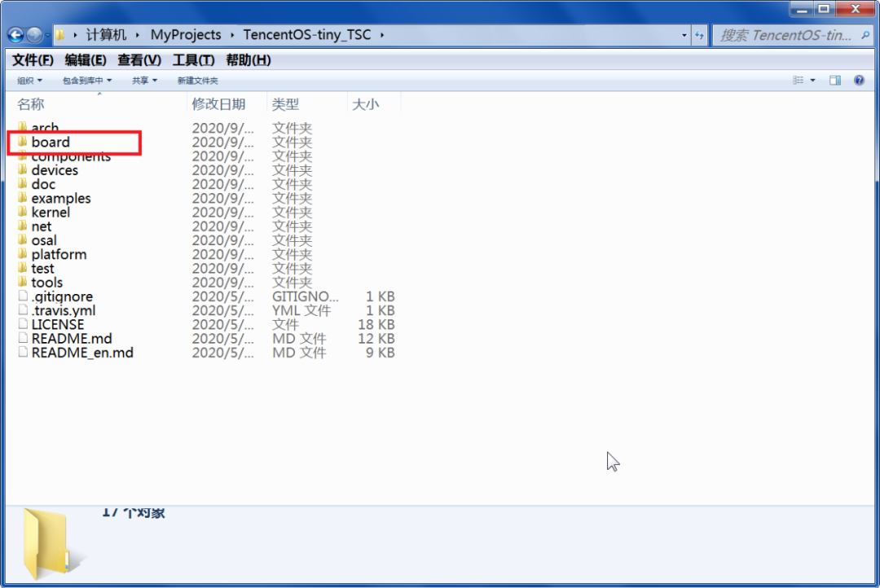The width and height of the screenshot is (880, 588).
Task: Open the 文件(F) menu
Action: (33, 60)
